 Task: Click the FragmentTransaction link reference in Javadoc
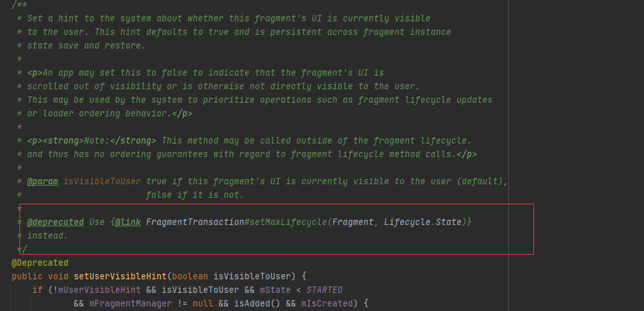pos(195,222)
